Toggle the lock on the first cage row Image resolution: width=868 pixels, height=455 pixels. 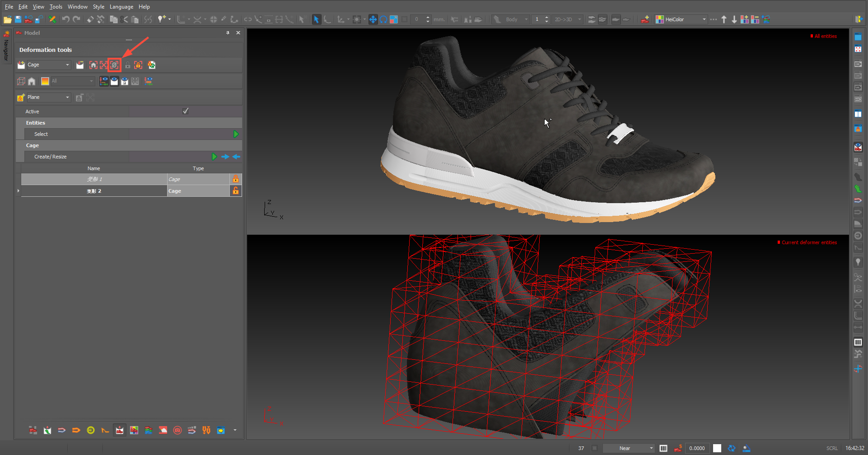coord(235,179)
